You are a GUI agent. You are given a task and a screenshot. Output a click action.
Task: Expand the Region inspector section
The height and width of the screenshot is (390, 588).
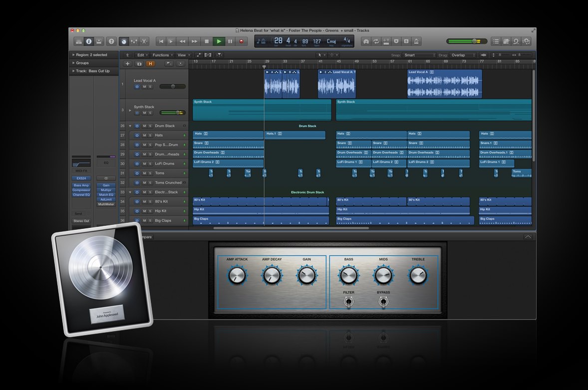[x=73, y=55]
